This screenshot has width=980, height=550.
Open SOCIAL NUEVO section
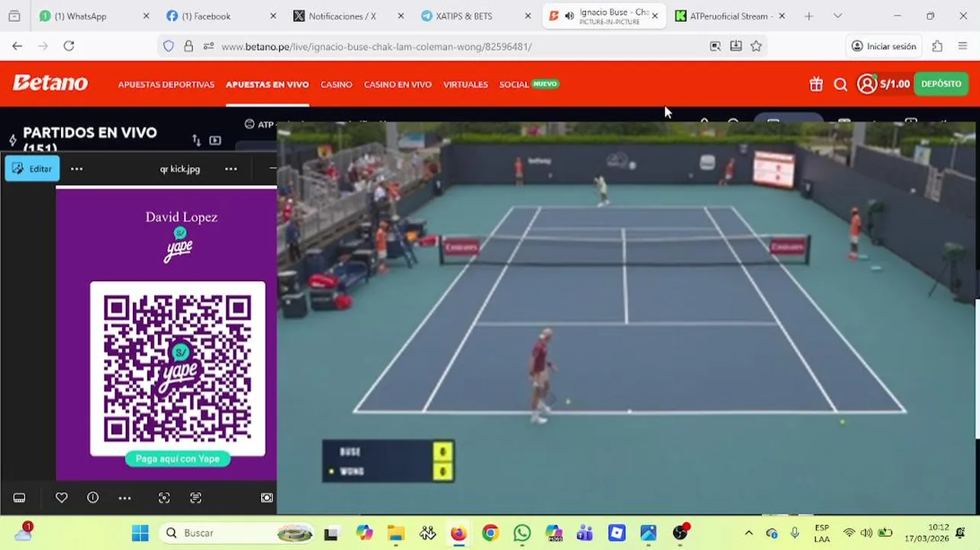click(x=529, y=84)
